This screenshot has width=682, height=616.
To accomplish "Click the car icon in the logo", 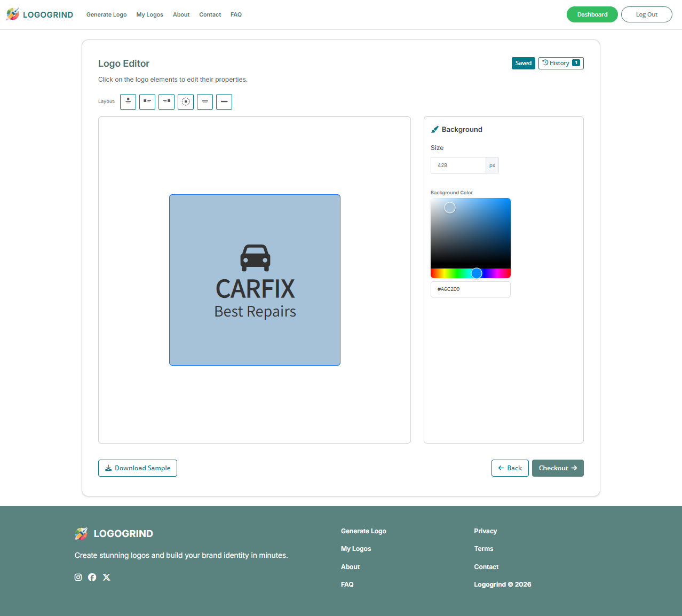I will tap(255, 258).
